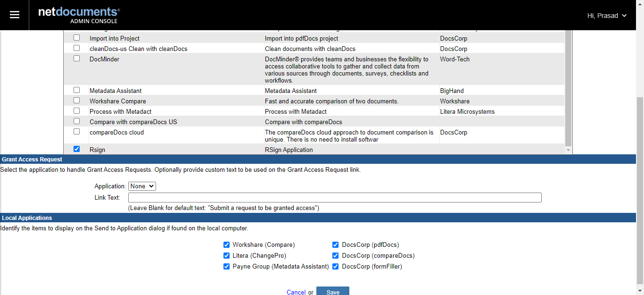
Task: Disable DocsCorp (formFiller)
Action: [x=335, y=266]
